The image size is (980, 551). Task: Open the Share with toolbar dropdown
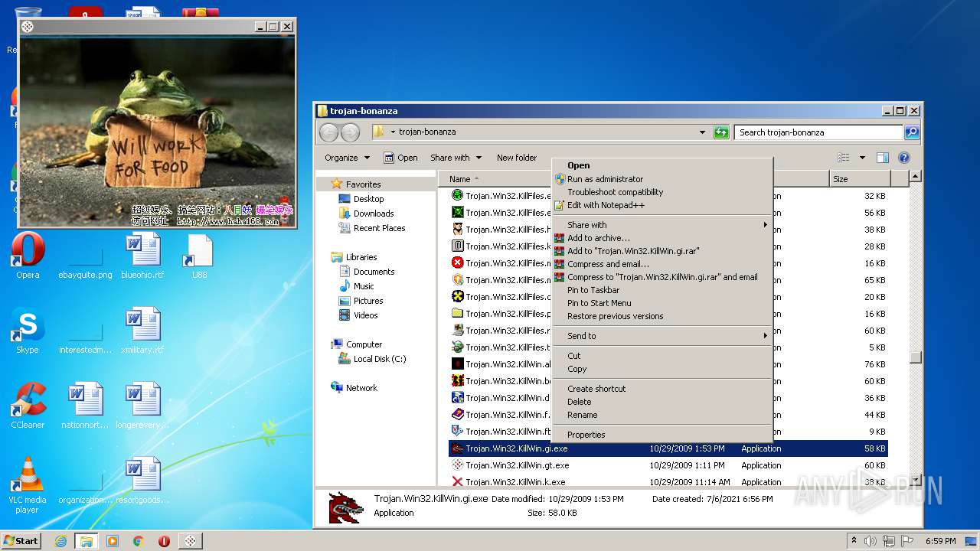pos(456,158)
